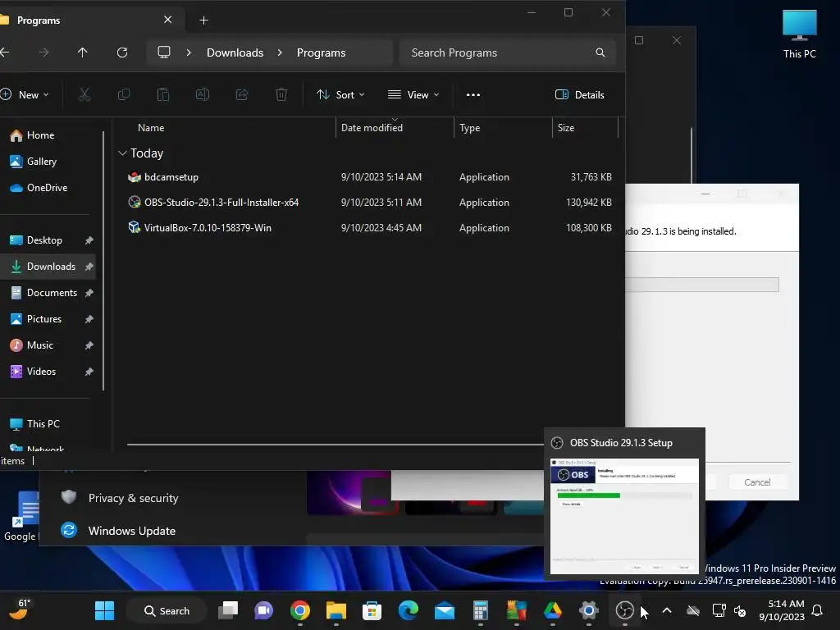Click the Refresh button in Explorer
Viewport: 840px width, 630px height.
coord(122,52)
